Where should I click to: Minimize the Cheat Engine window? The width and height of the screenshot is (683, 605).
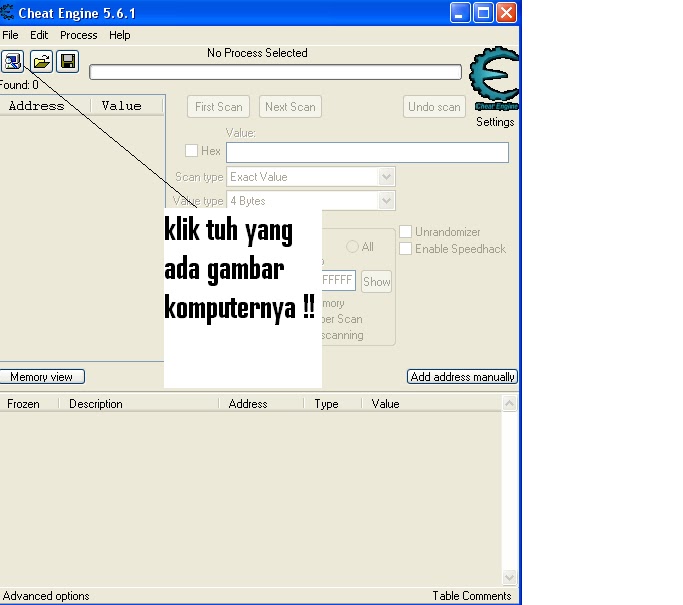click(460, 13)
